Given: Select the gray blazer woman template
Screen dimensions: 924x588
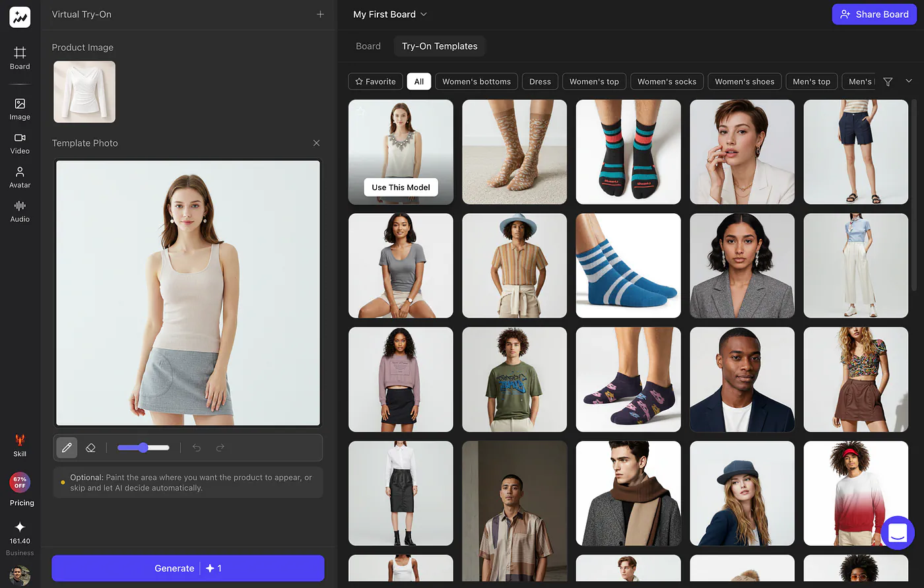Looking at the screenshot, I should coord(742,266).
